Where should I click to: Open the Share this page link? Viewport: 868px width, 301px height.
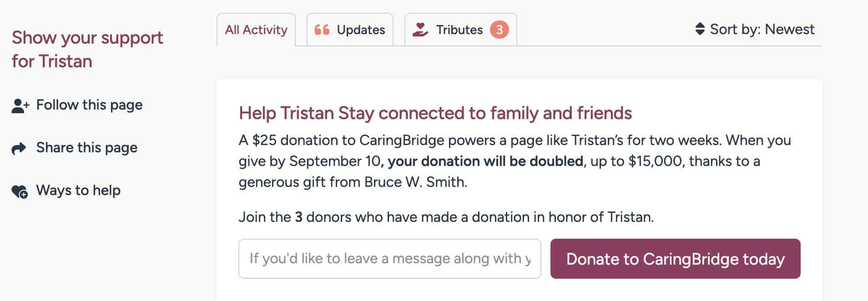(x=86, y=148)
